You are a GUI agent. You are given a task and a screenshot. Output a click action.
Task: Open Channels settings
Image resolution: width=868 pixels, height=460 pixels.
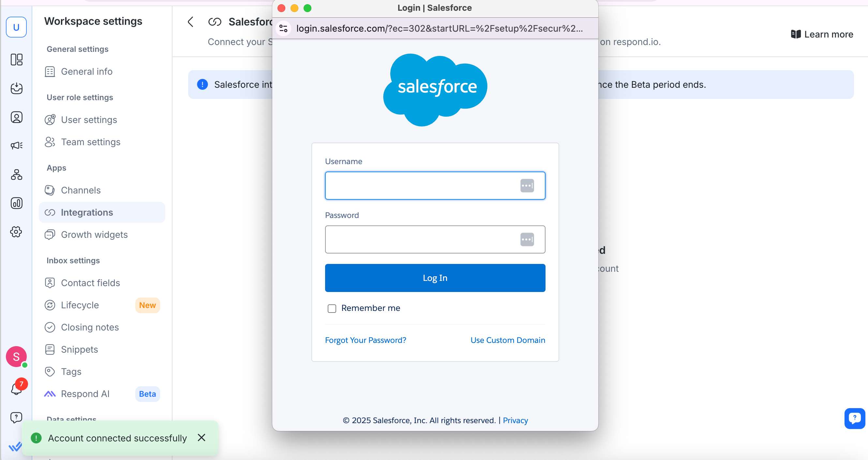tap(102, 190)
